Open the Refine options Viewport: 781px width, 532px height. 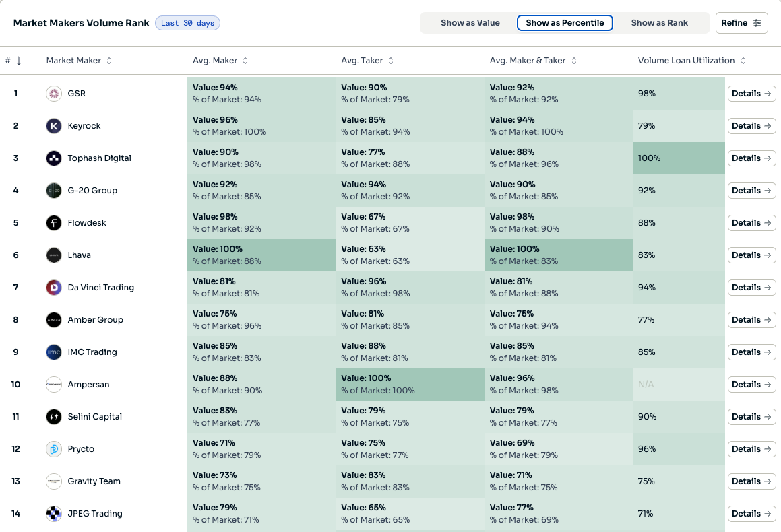[742, 23]
